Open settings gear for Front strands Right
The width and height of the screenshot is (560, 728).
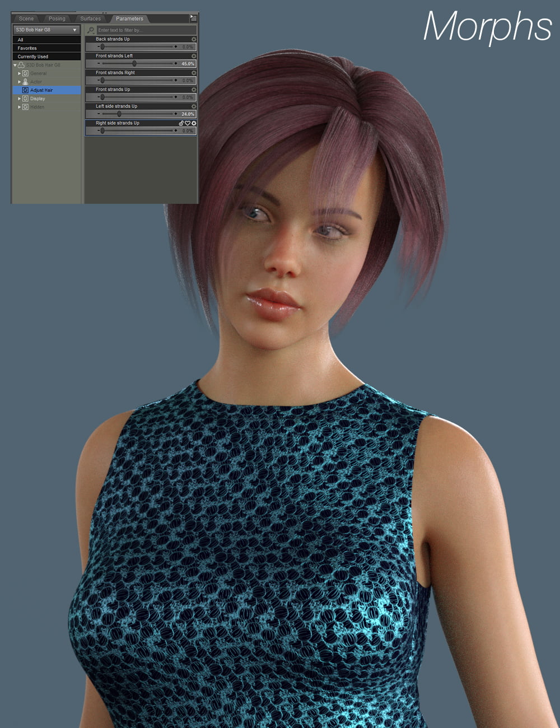tap(193, 73)
